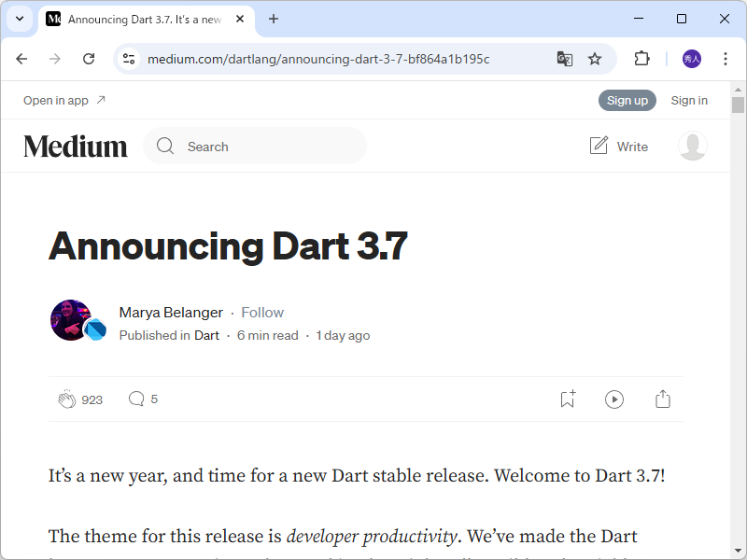Screen dimensions: 747x560
Task: Open the responses panel via comment icon
Action: coord(136,399)
